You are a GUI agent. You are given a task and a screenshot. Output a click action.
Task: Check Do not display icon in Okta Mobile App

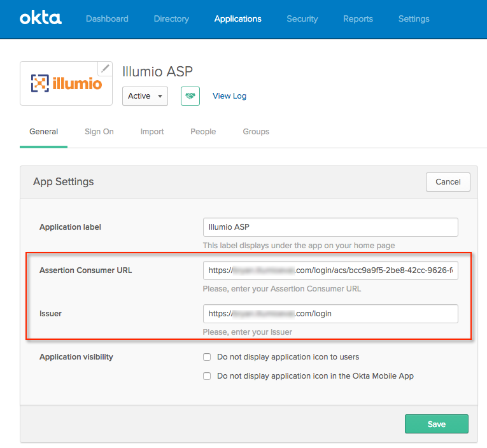[x=207, y=376]
